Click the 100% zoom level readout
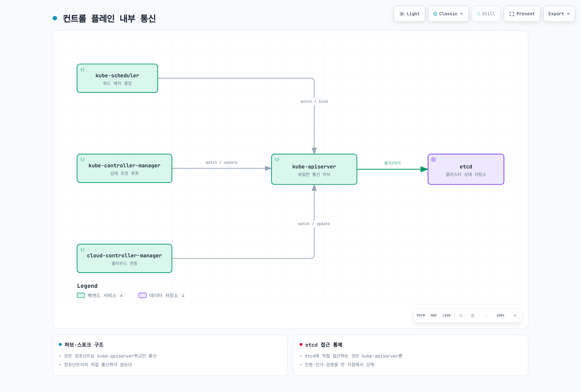Image resolution: width=581 pixels, height=392 pixels. pos(500,315)
